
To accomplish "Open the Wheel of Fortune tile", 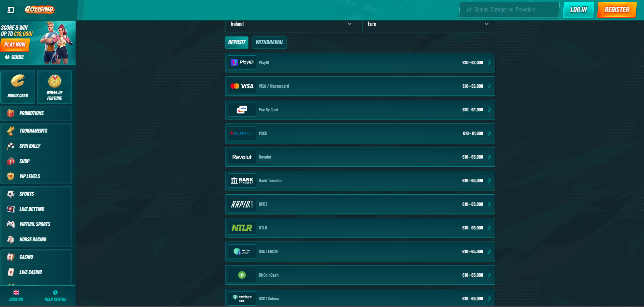I will click(54, 87).
